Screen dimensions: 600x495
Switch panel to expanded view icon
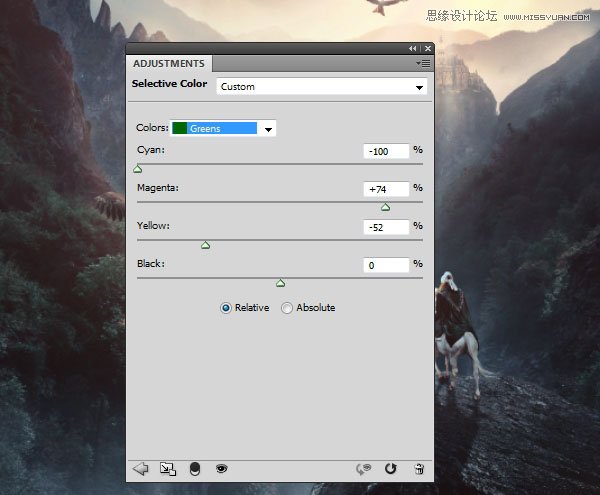[168, 469]
